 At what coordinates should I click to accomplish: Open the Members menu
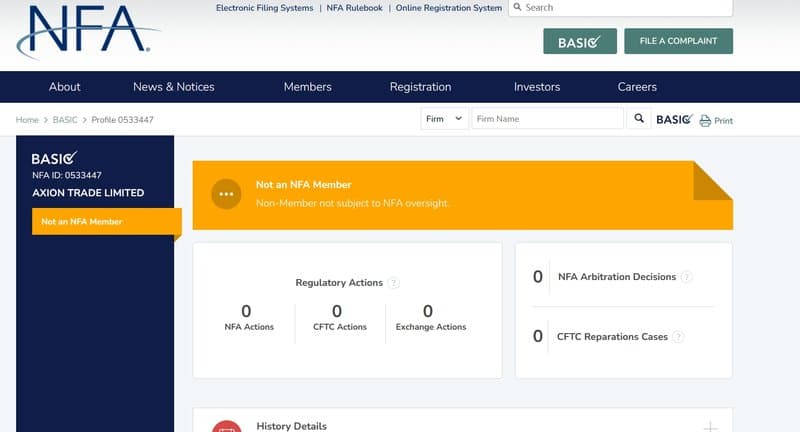[x=308, y=87]
